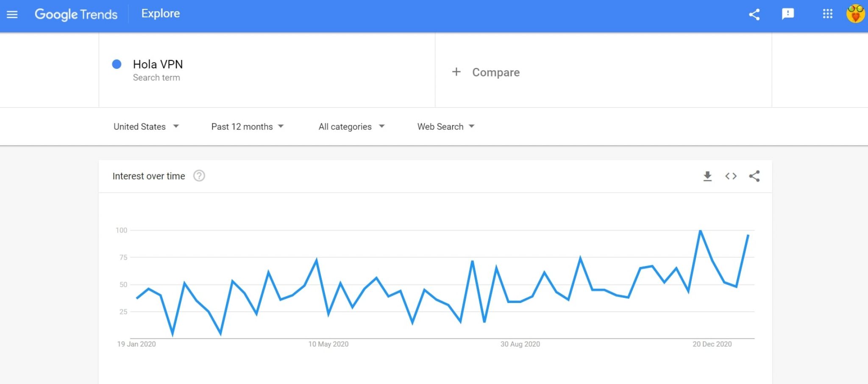Expand the United States region dropdown
The image size is (868, 384).
tap(146, 126)
